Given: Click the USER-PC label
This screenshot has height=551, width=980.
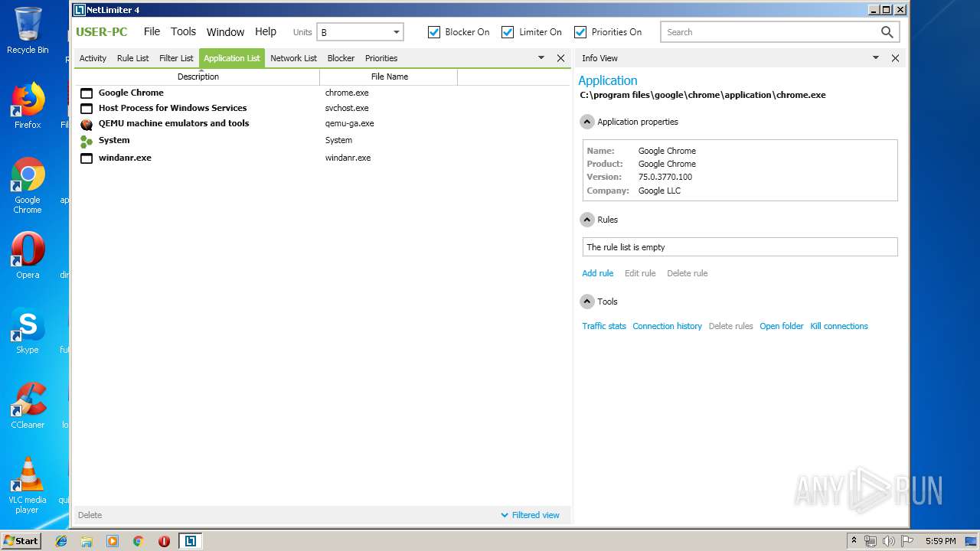Looking at the screenshot, I should point(102,31).
